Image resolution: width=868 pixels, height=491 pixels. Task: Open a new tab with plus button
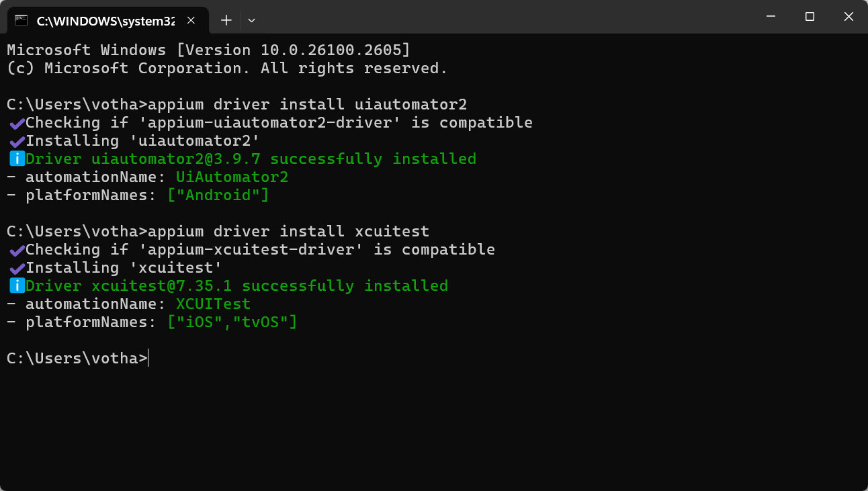pyautogui.click(x=226, y=20)
